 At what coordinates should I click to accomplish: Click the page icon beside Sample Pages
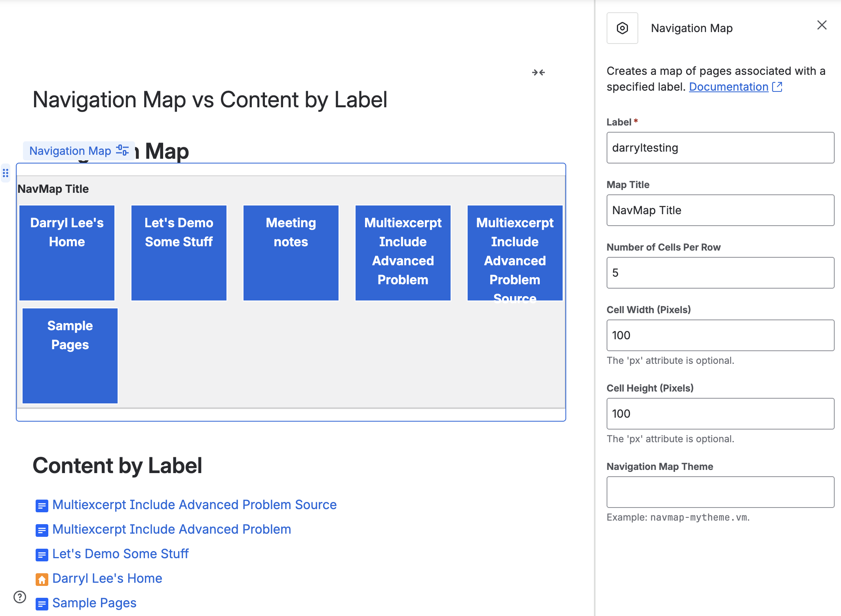42,604
